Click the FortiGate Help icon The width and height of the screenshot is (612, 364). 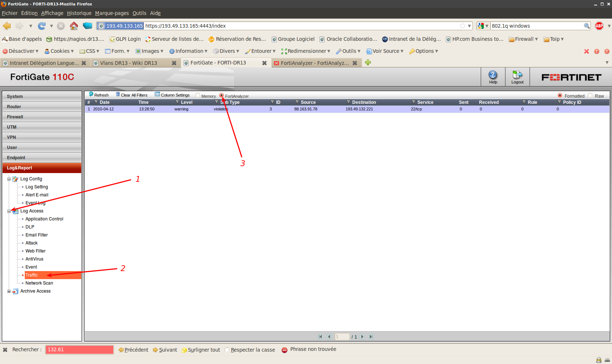(x=493, y=75)
